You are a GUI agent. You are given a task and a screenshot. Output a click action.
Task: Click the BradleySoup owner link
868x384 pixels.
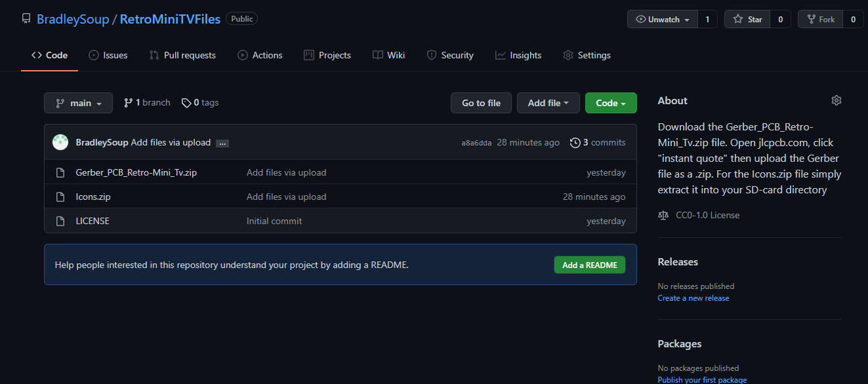point(73,19)
